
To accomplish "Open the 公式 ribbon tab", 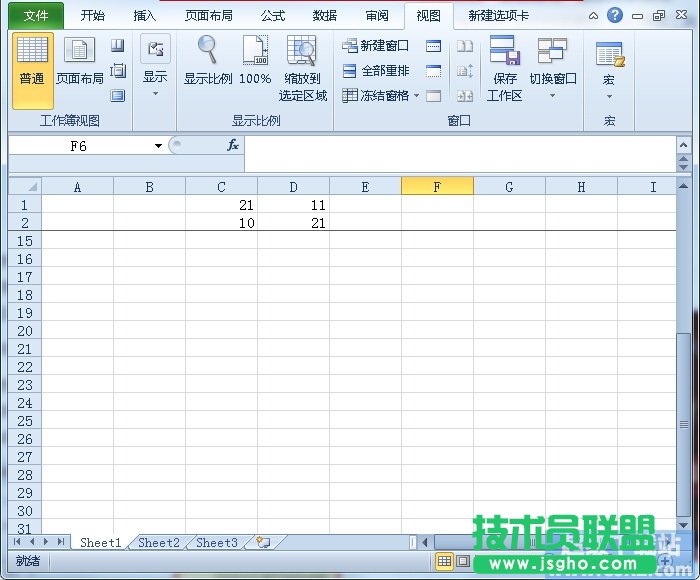I will tap(272, 16).
